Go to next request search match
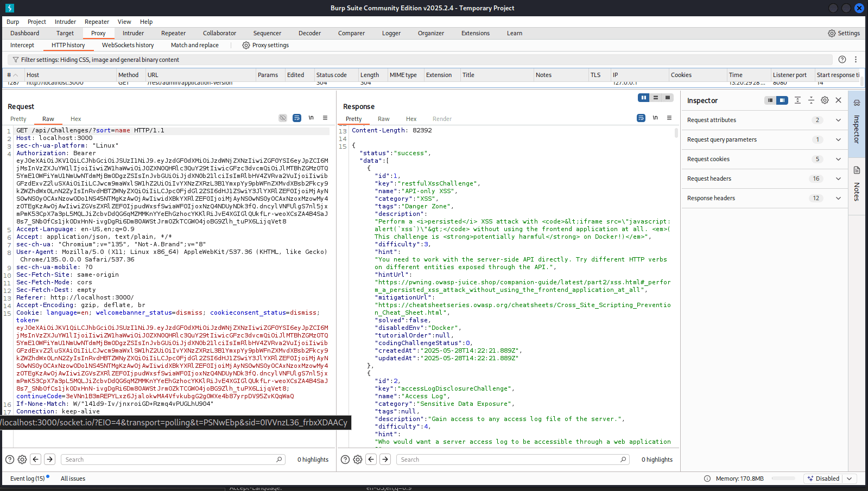Screen dimensions: 868x491 50,460
